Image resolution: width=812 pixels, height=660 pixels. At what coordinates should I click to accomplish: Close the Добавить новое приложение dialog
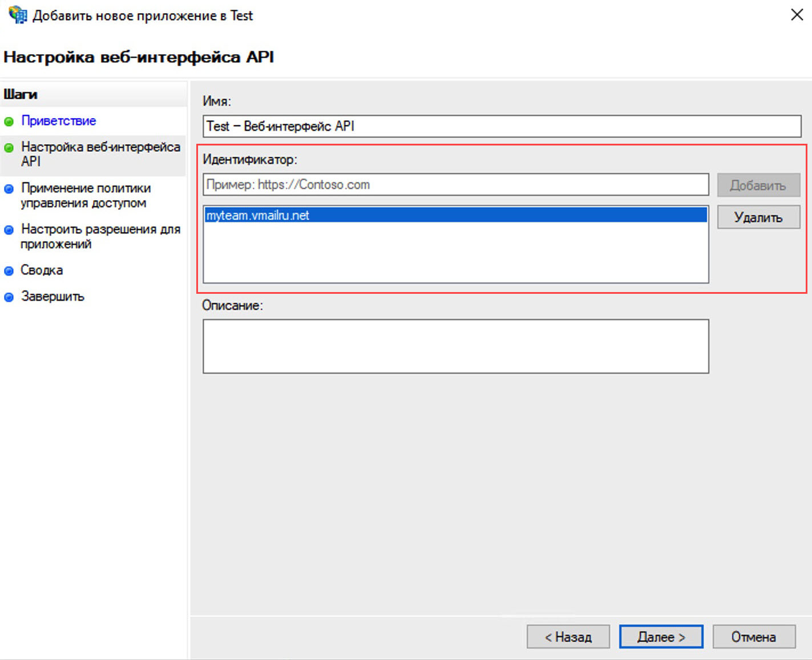(x=797, y=15)
